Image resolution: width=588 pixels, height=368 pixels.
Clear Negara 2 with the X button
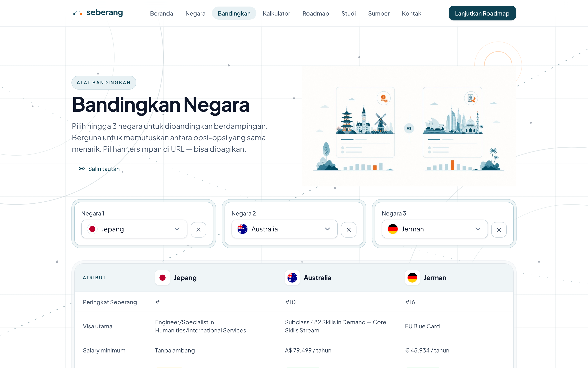(x=349, y=230)
